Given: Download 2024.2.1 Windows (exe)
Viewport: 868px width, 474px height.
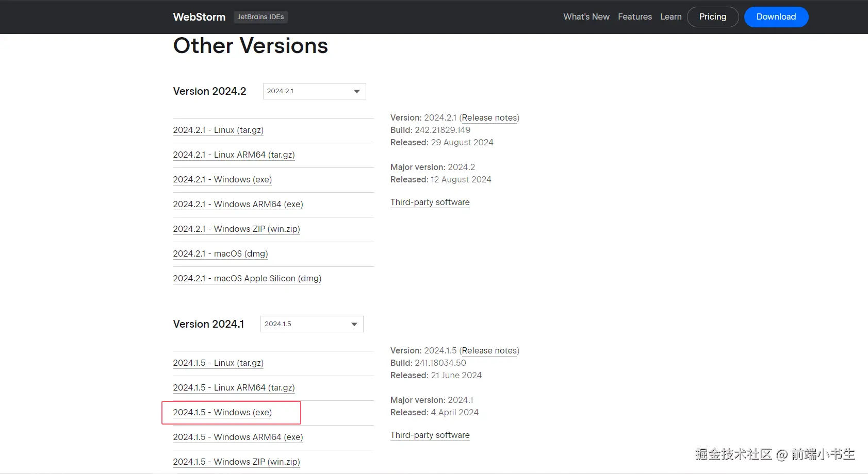Looking at the screenshot, I should (222, 180).
